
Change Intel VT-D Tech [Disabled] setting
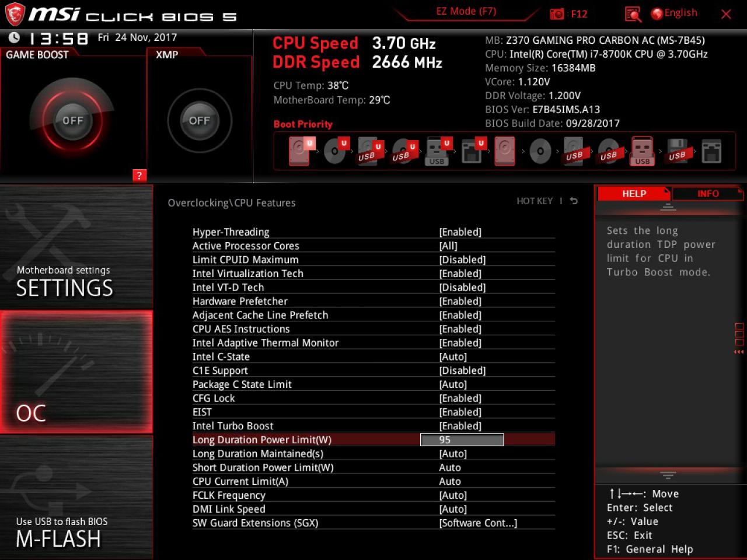(462, 288)
